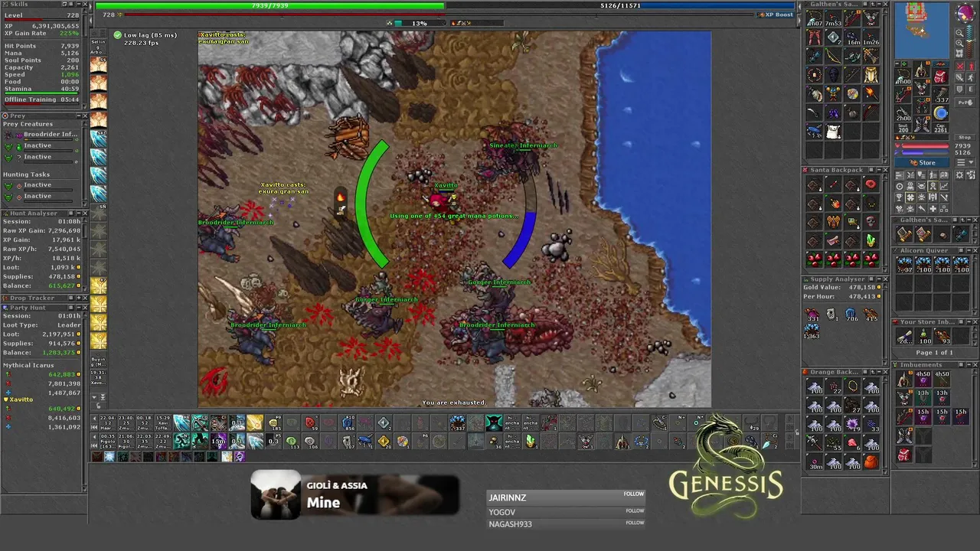Collapse left sidebar with top arrow
Screen dimensions: 980x551
(90, 7)
